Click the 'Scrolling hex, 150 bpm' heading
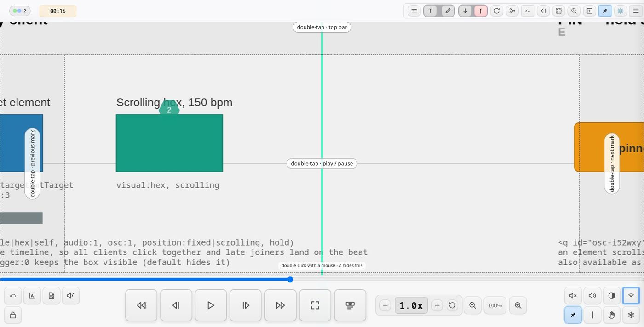 click(174, 103)
